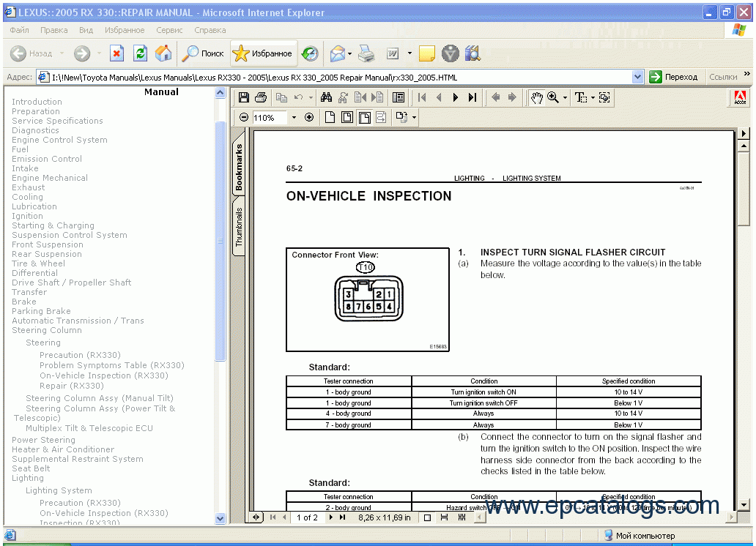The width and height of the screenshot is (756, 546).
Task: Open the Правка menu
Action: tap(54, 30)
